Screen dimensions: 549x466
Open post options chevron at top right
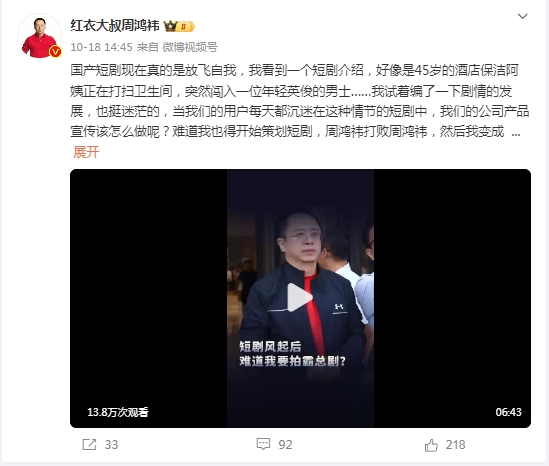[522, 16]
